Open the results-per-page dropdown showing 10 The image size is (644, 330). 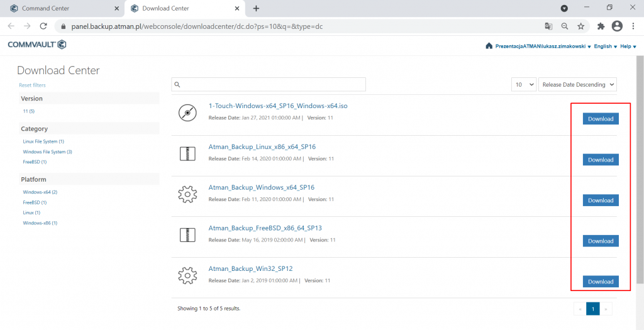[x=524, y=85]
